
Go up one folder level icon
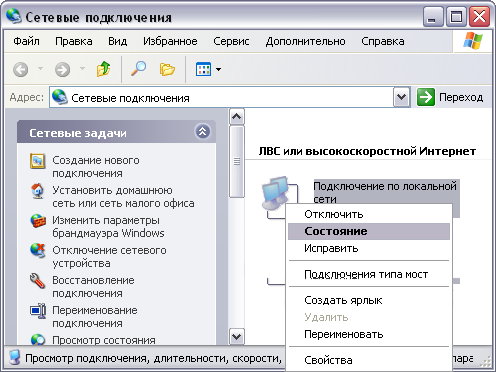[104, 69]
